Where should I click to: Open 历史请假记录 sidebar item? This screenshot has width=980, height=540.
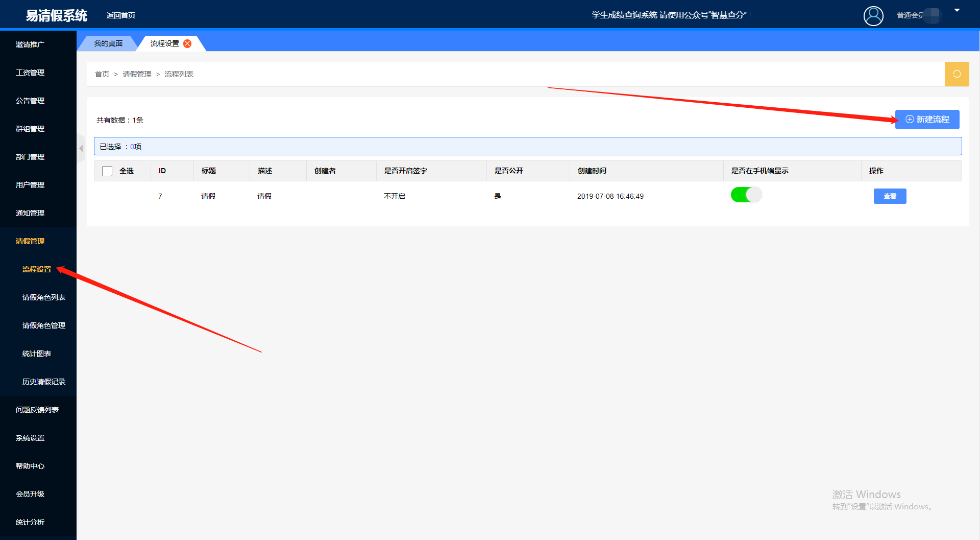click(x=44, y=382)
